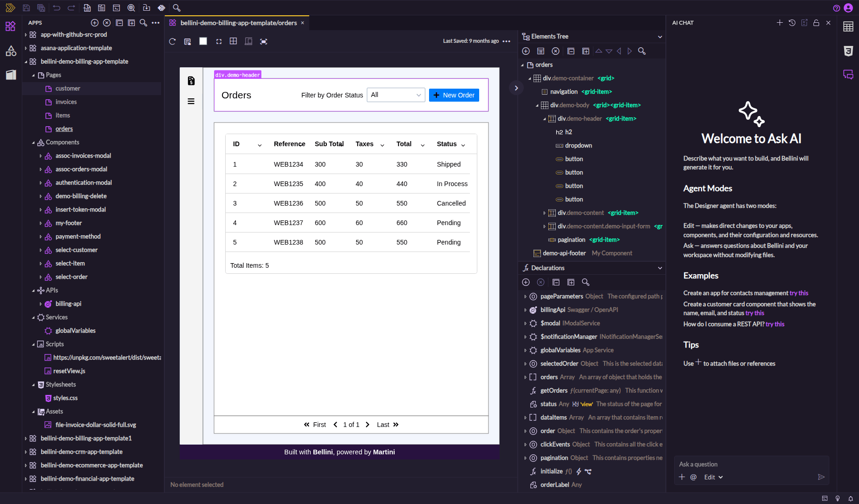Collapse the Elements Tree panel chevron

coord(660,37)
